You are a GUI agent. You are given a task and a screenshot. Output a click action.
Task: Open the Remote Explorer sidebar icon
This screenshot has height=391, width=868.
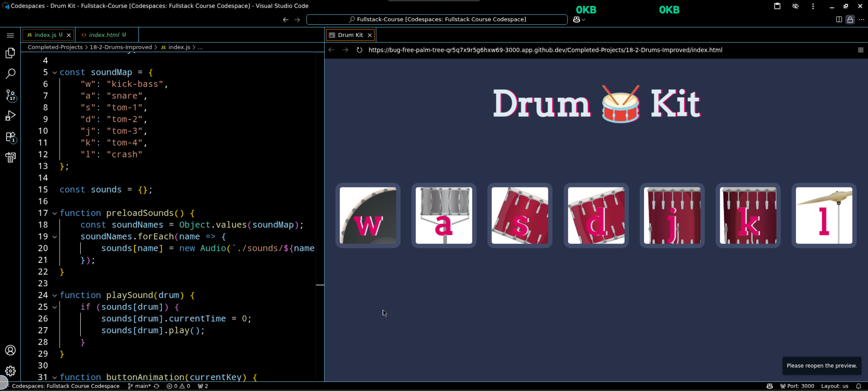(10, 157)
